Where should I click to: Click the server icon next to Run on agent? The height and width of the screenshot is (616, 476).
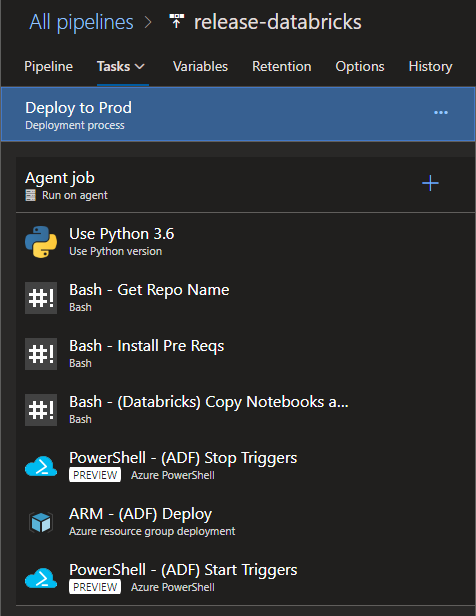(31, 195)
